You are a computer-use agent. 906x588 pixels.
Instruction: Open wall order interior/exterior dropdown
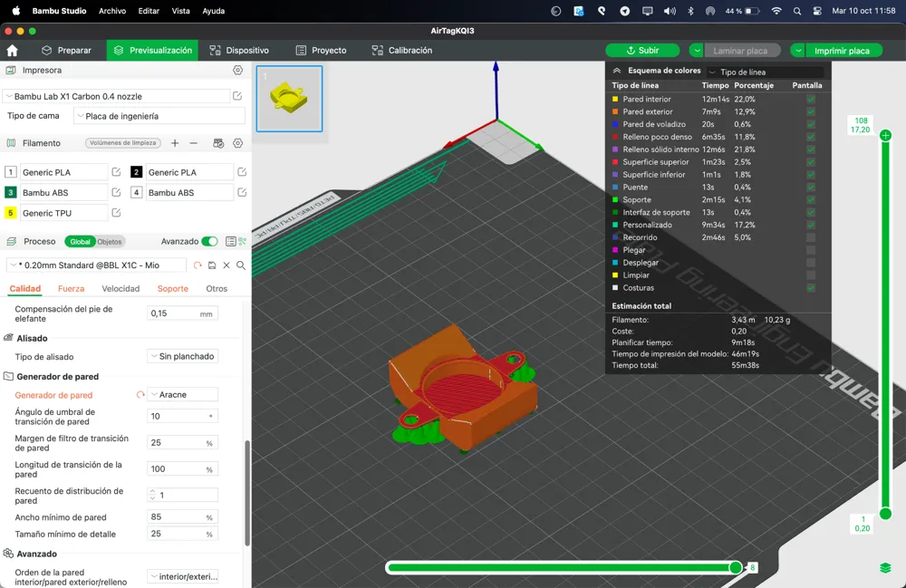[183, 576]
